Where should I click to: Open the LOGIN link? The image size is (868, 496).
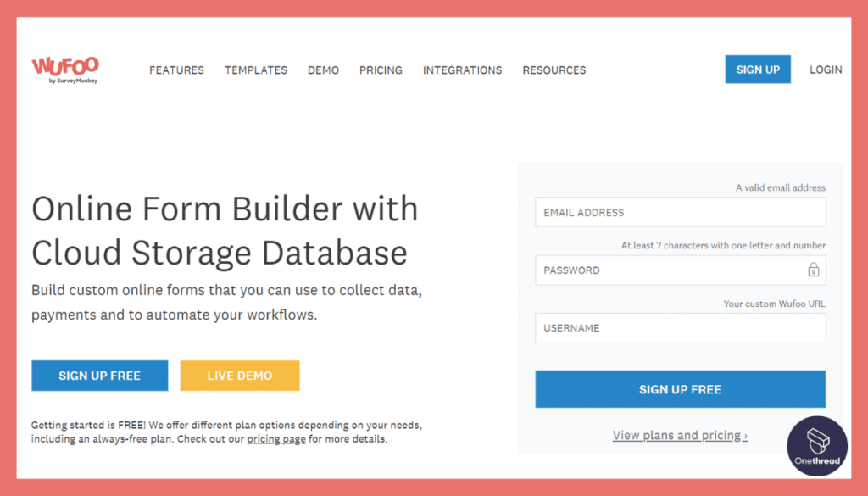point(826,70)
